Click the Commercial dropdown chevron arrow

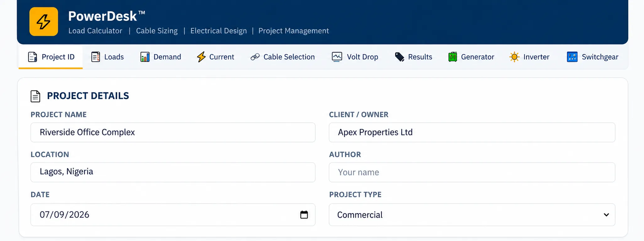click(606, 215)
